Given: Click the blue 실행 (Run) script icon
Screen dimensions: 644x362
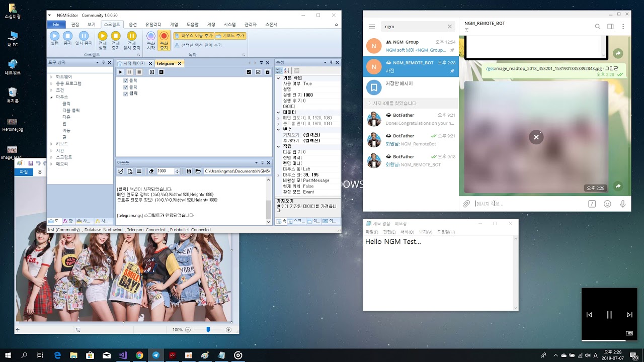Looking at the screenshot, I should click(x=54, y=36).
